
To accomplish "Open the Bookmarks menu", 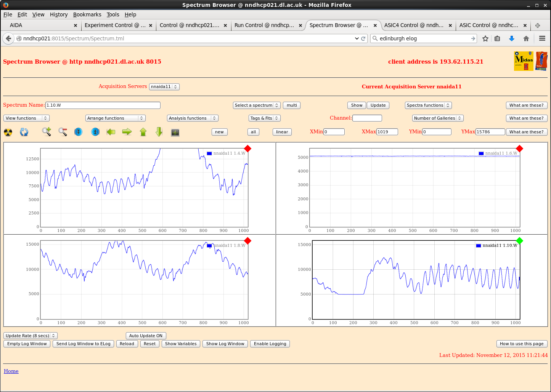I will (x=87, y=14).
